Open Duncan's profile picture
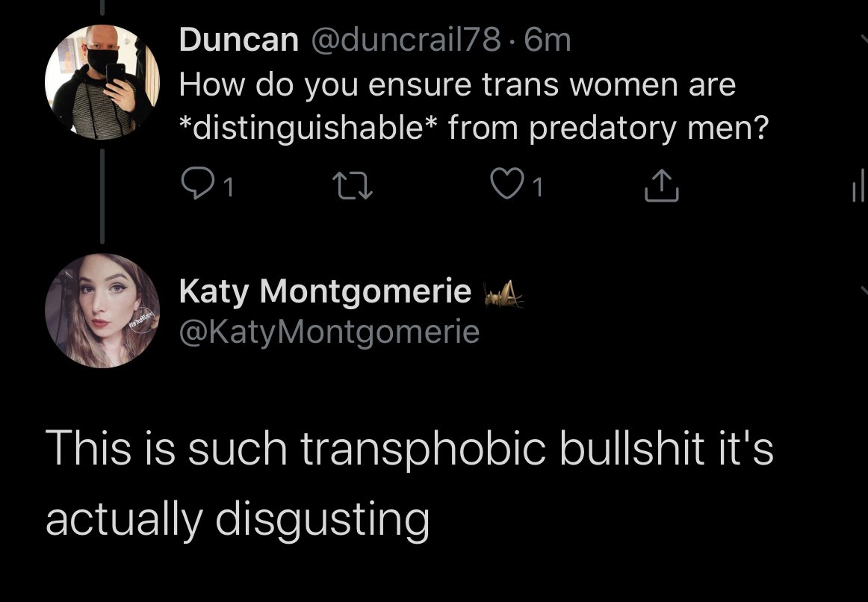Screen dimensions: 868x602 pyautogui.click(x=102, y=82)
